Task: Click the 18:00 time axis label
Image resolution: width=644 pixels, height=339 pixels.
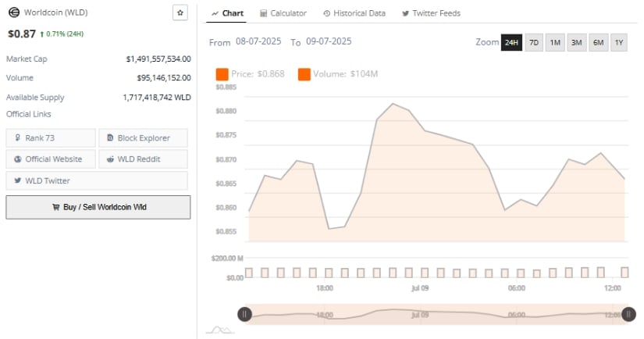Action: [x=325, y=288]
